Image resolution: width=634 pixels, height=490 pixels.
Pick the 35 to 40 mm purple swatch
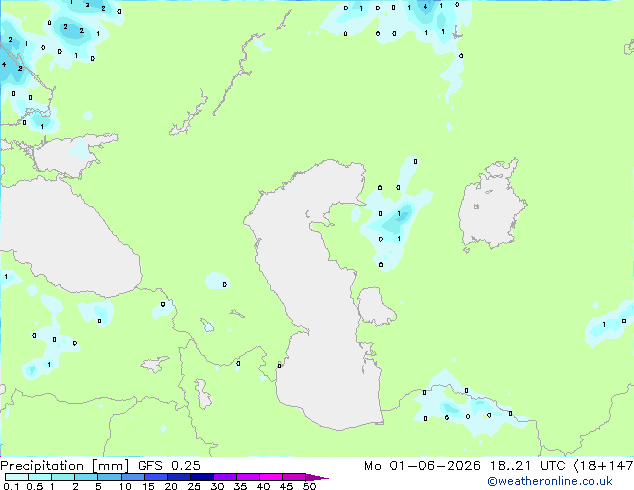pos(247,477)
